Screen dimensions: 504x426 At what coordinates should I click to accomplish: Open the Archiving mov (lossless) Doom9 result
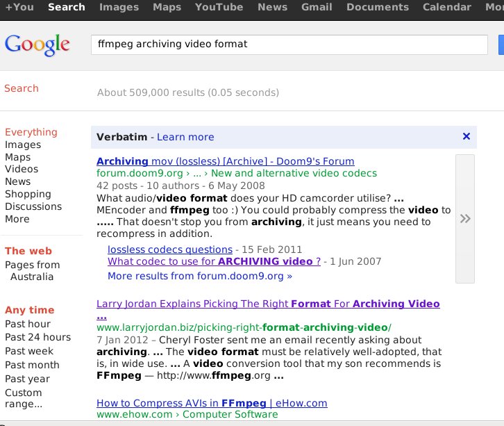[x=226, y=161]
